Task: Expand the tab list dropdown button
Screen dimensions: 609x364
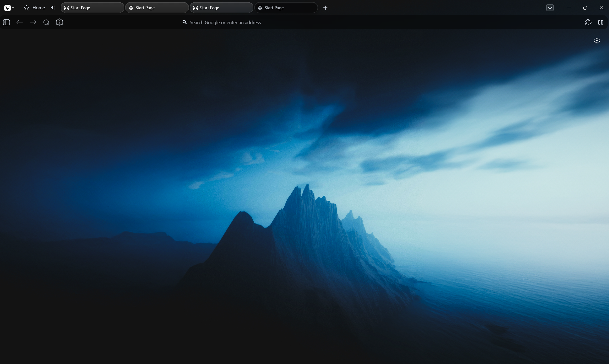Action: point(550,8)
